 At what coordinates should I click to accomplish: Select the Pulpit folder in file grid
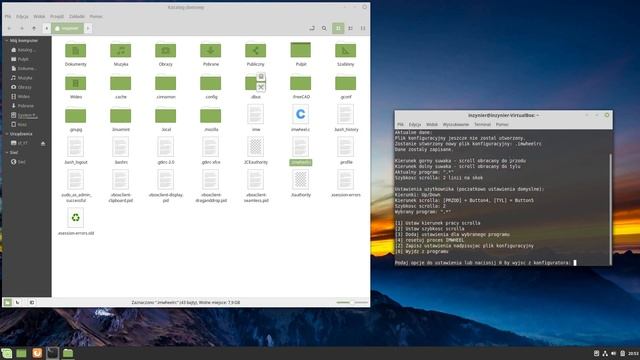tap(300, 51)
